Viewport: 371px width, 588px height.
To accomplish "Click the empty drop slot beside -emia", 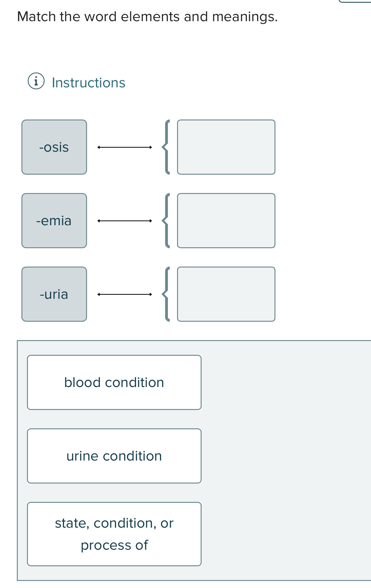I will tap(226, 220).
